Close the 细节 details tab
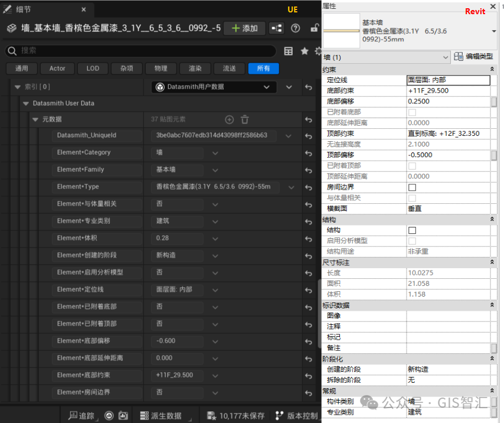This screenshot has width=504, height=423. click(x=84, y=9)
